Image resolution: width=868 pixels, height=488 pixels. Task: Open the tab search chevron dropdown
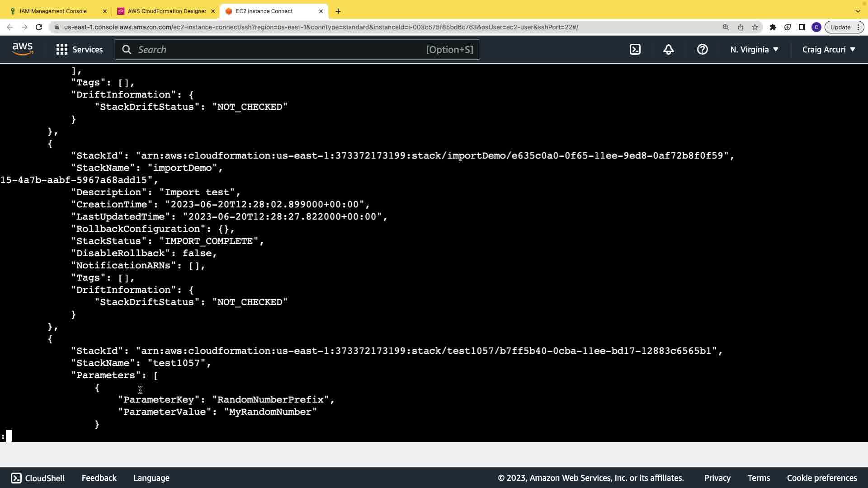pos(858,11)
